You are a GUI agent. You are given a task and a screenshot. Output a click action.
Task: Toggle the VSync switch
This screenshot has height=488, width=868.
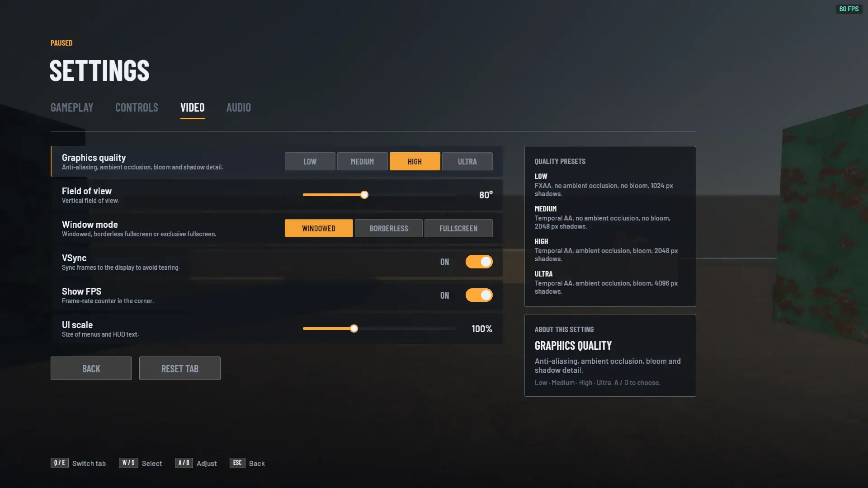tap(479, 262)
